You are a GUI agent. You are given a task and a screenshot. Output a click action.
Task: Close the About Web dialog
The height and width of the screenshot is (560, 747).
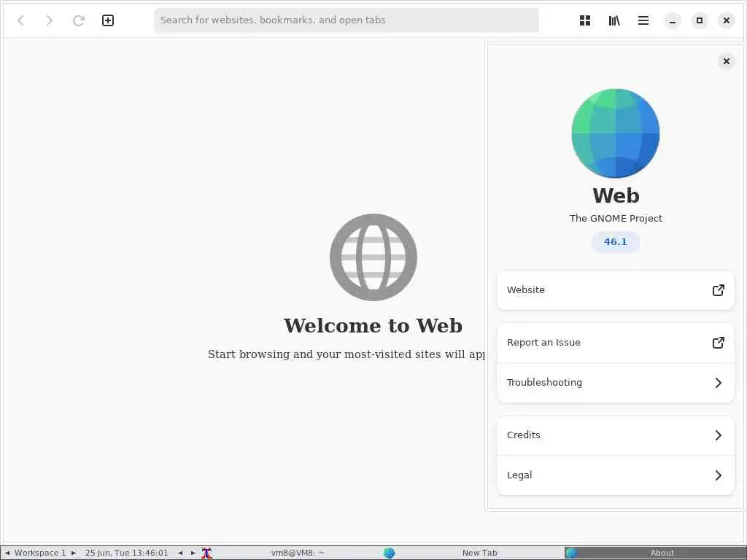[x=726, y=61]
